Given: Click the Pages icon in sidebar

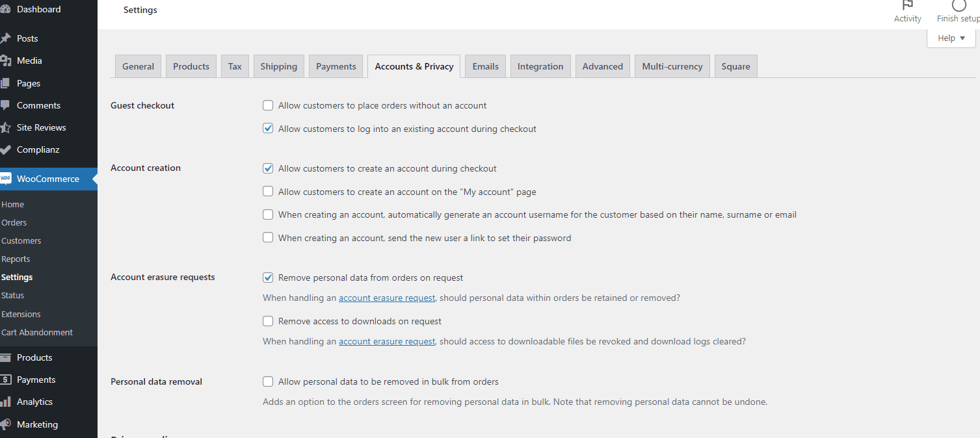Looking at the screenshot, I should (x=6, y=83).
